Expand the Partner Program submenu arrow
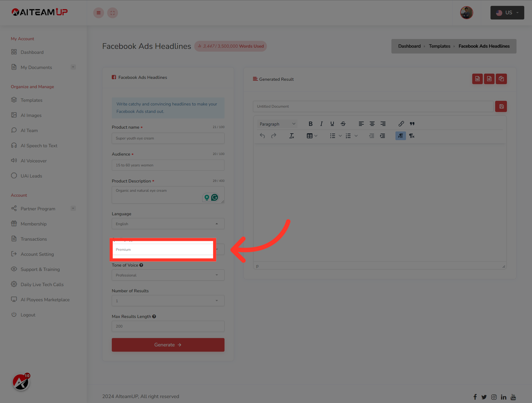Viewport: 532px width, 403px height. tap(73, 208)
